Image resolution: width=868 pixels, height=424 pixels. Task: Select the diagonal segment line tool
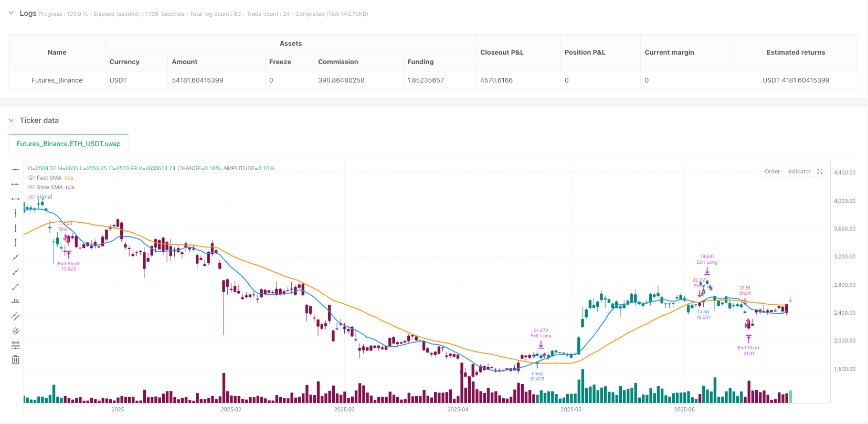16,287
